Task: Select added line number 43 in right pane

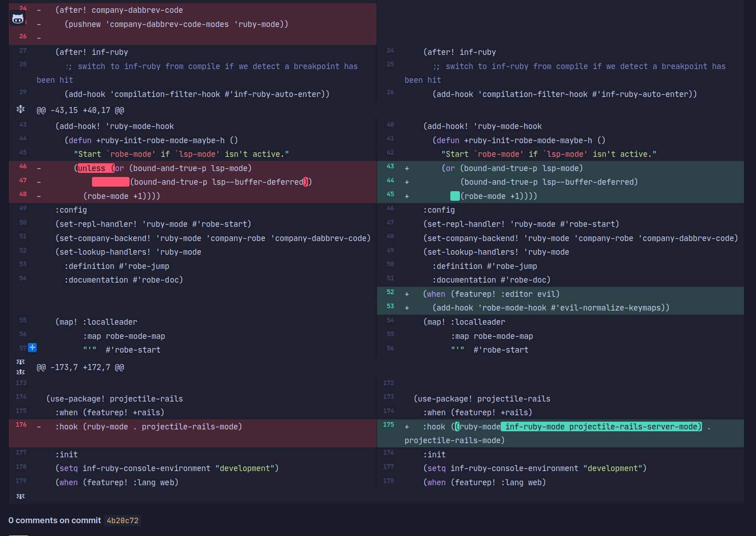Action: point(390,166)
